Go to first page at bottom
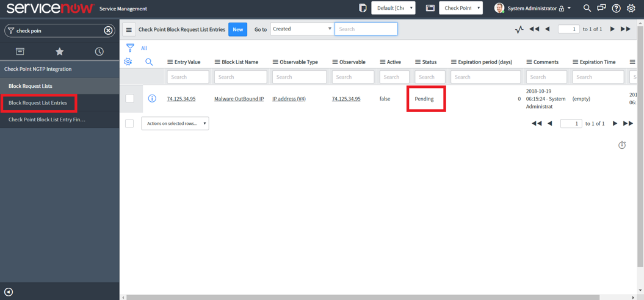644x300 pixels. pyautogui.click(x=537, y=124)
